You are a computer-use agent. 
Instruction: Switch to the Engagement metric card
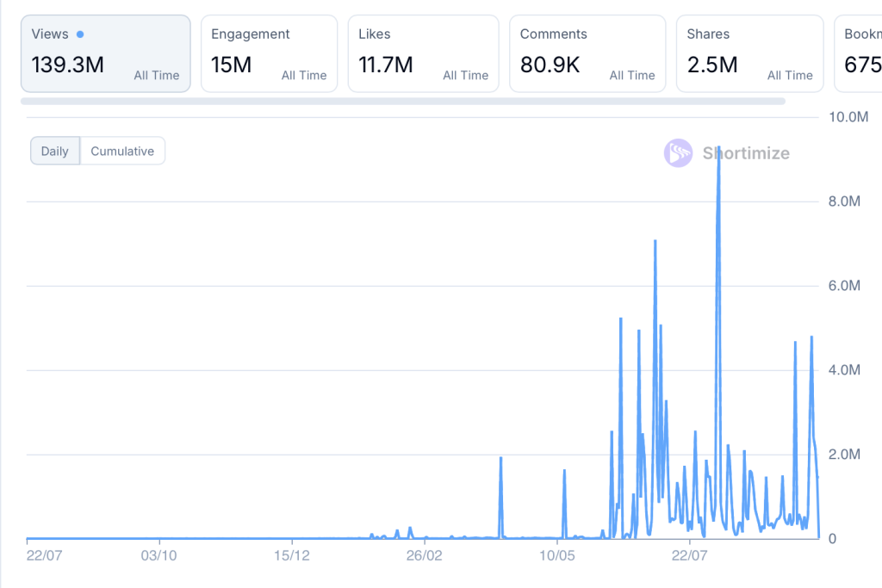coord(269,53)
